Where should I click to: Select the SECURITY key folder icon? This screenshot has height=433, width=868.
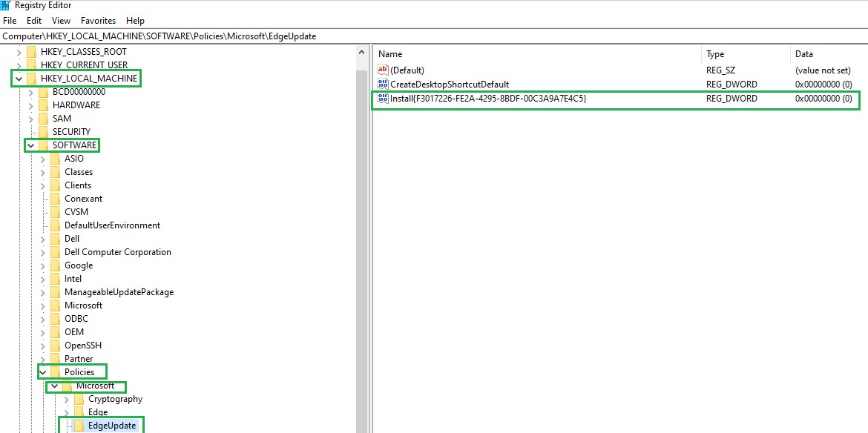point(43,132)
